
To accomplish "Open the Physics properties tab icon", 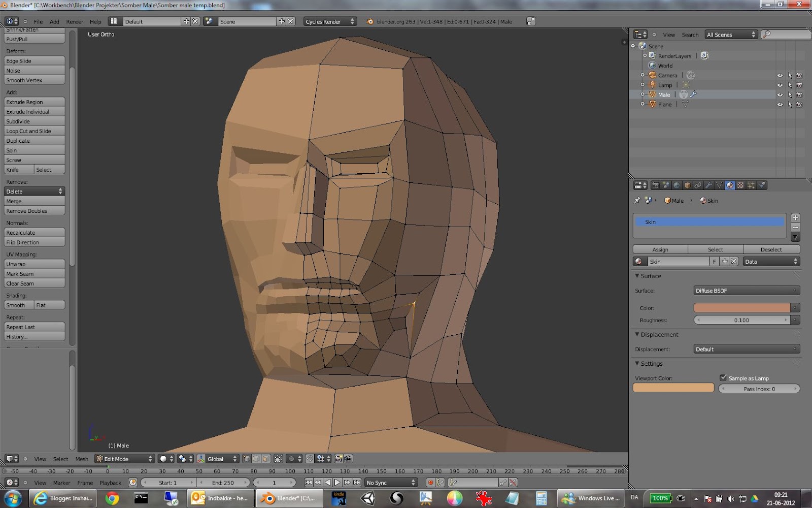I will (762, 185).
